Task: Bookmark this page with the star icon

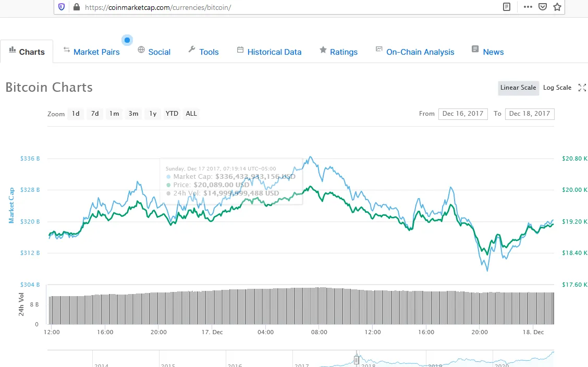Action: [x=557, y=7]
